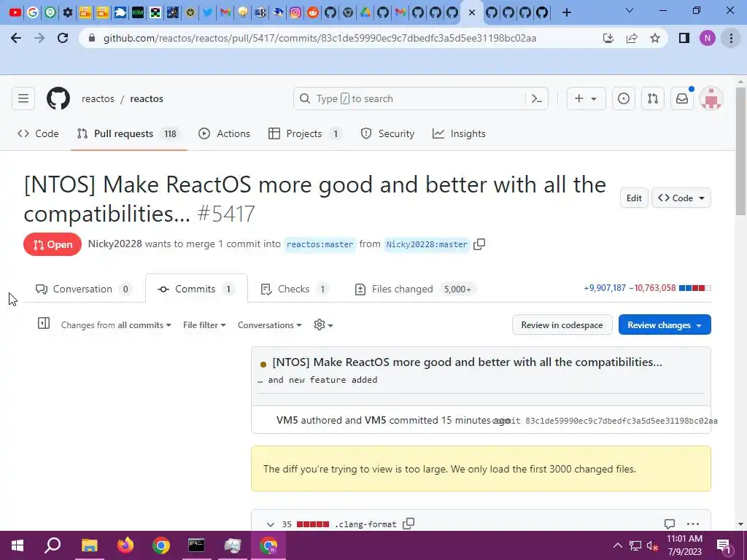This screenshot has width=747, height=560.
Task: View the Checks tab
Action: point(295,289)
